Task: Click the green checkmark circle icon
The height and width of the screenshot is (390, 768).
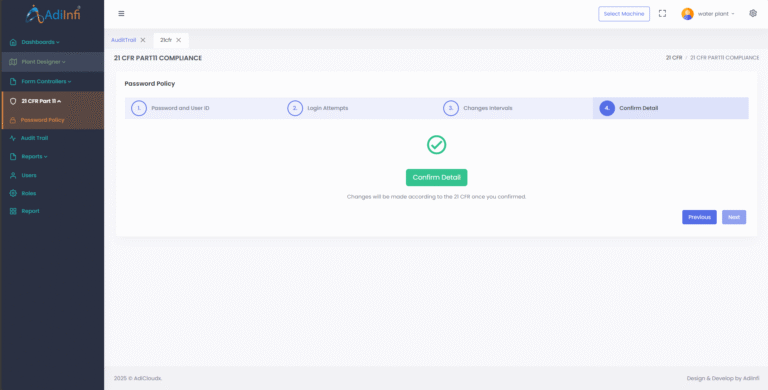Action: point(436,145)
